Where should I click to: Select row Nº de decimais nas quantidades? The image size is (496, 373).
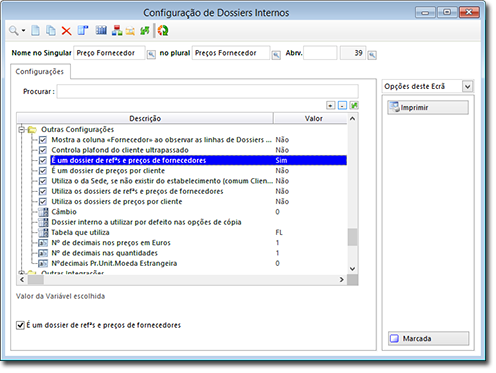tap(104, 253)
